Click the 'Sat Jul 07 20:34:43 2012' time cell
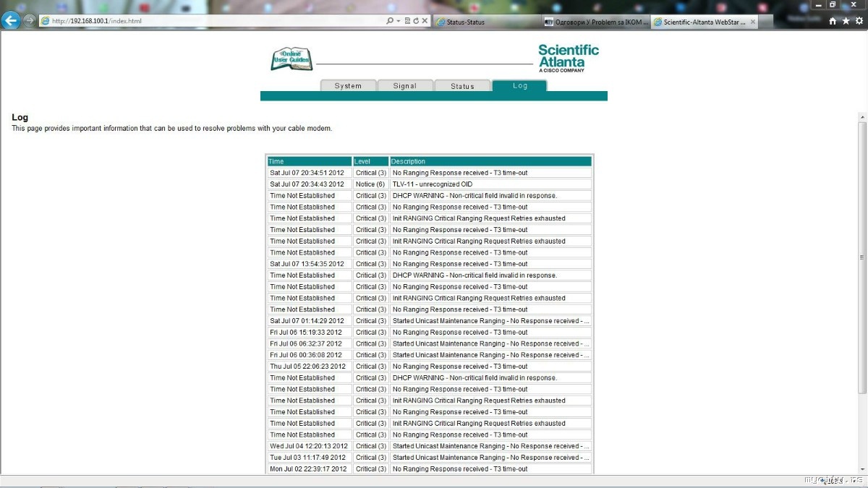This screenshot has width=868, height=488. point(310,184)
